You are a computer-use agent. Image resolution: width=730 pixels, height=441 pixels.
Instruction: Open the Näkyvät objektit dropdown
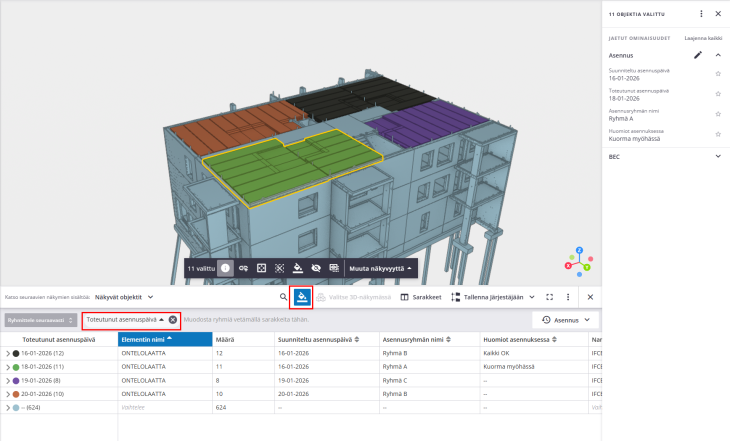(x=124, y=297)
